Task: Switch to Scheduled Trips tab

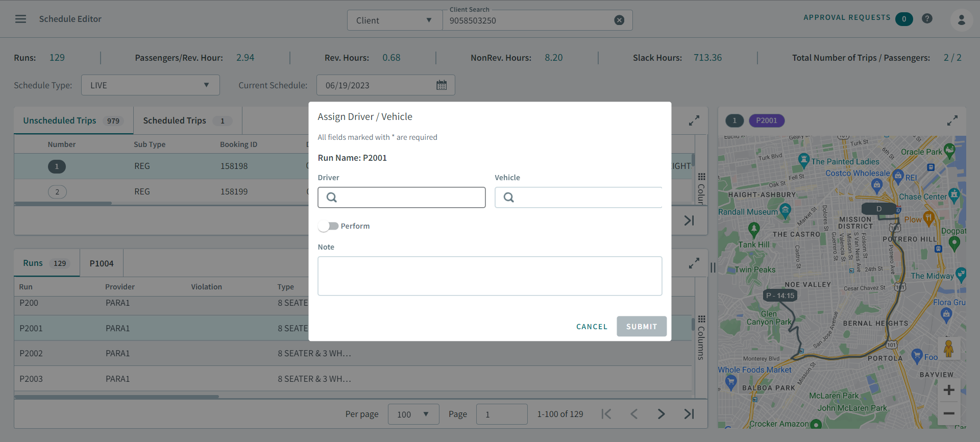Action: 188,121
